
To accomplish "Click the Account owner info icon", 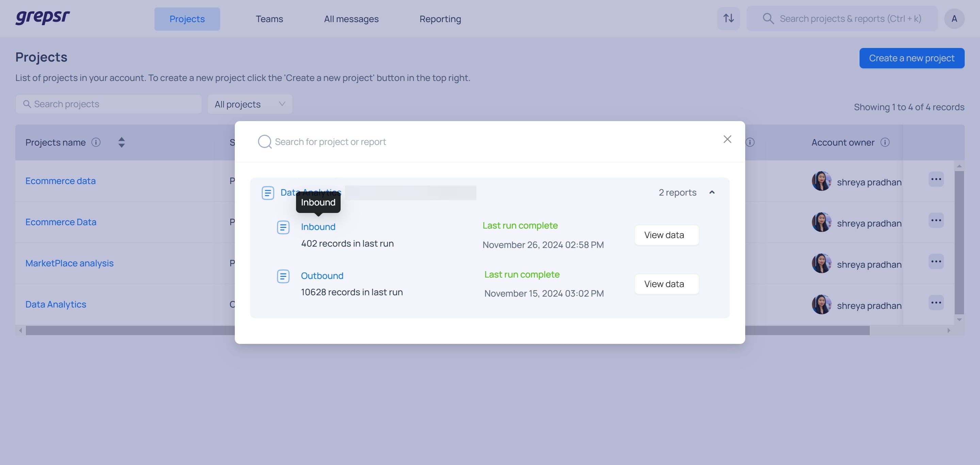I will [x=885, y=142].
